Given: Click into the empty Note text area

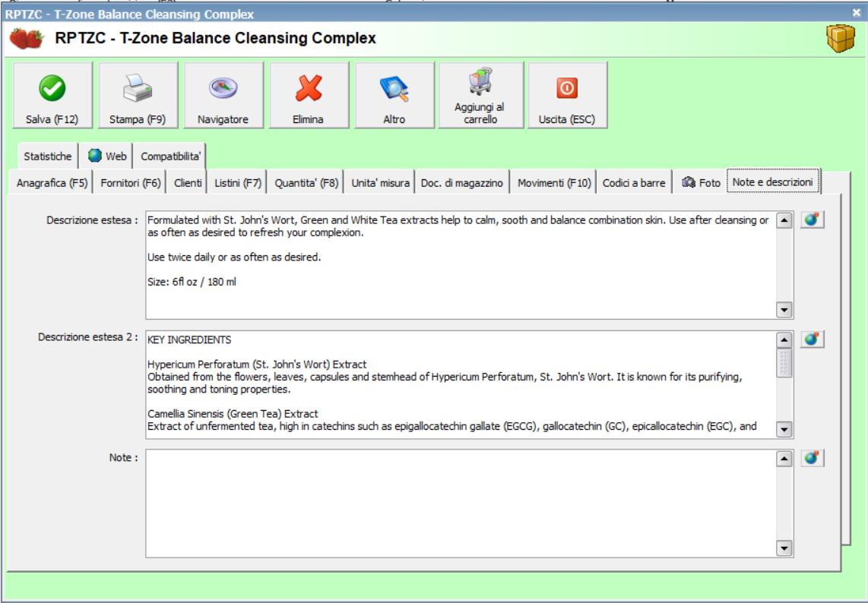Looking at the screenshot, I should click(x=461, y=504).
